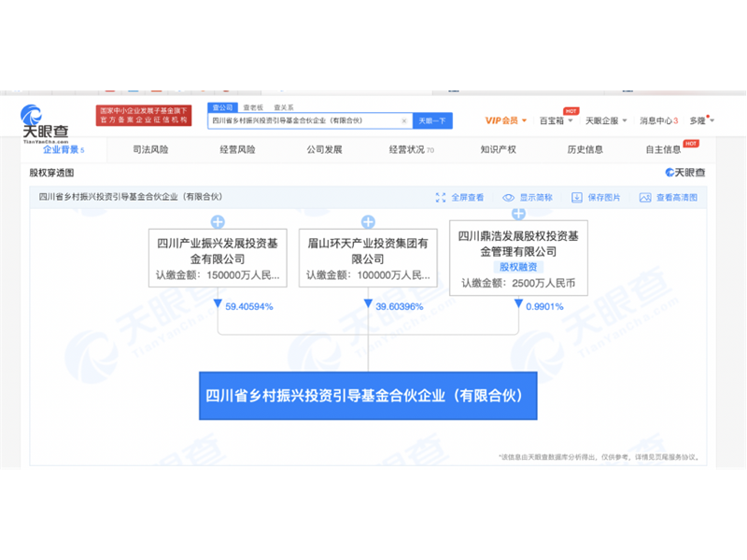Expand plus above 眉山环天产业投资集团有限公司
747x560 pixels.
(368, 222)
